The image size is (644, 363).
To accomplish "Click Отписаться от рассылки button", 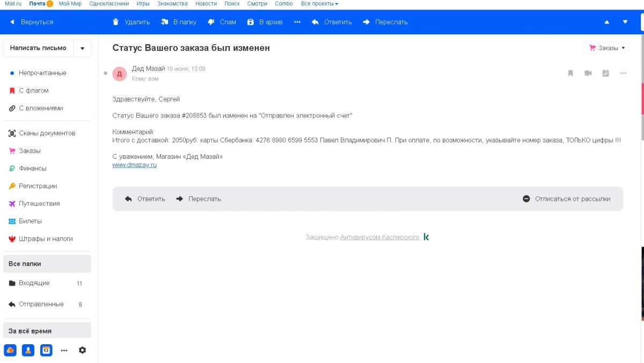I will tap(567, 199).
